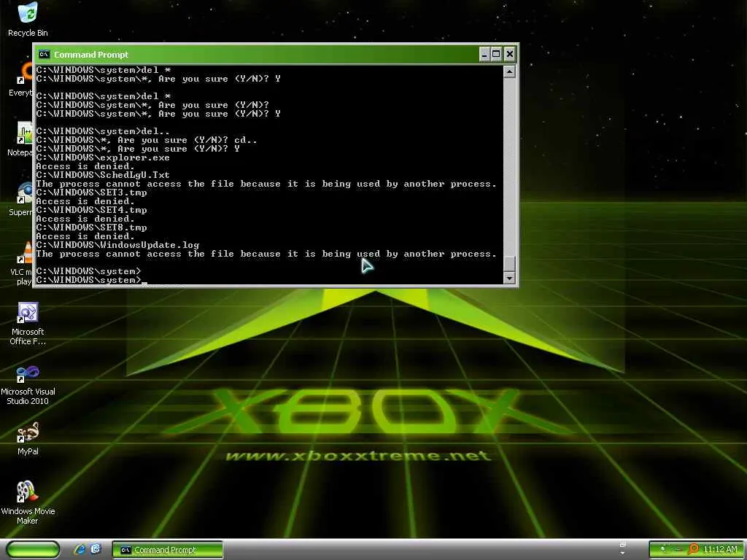Select the Windows Movie Maker shortcut

28,502
